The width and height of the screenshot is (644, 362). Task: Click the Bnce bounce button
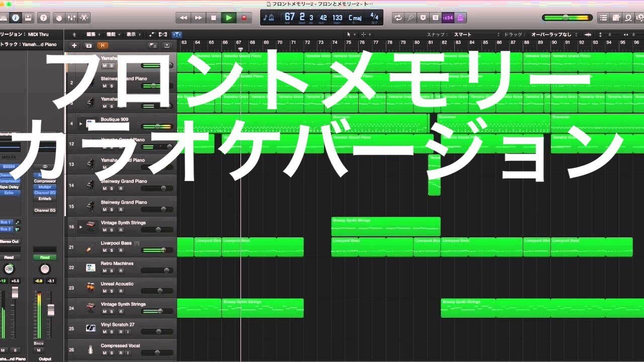pos(39,343)
